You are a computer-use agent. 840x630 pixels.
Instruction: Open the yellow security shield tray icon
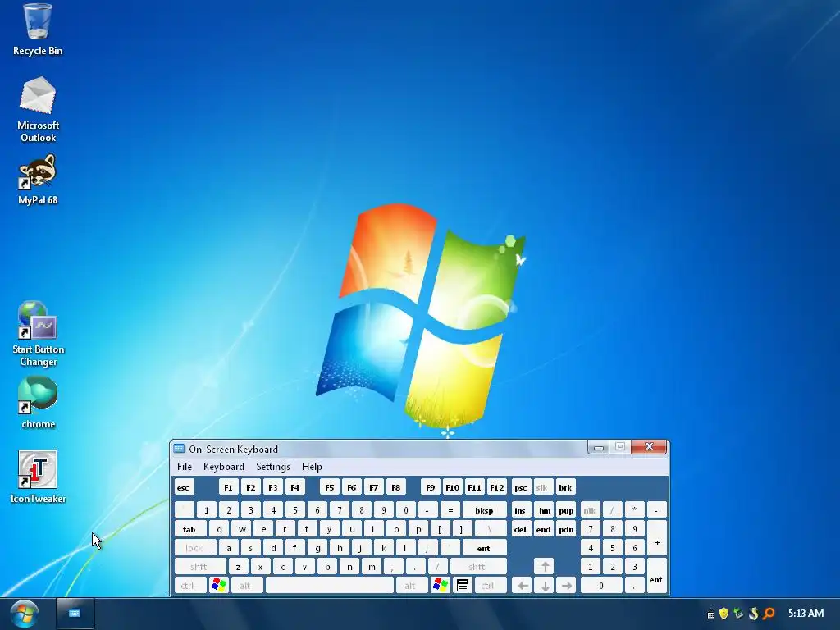coord(724,614)
